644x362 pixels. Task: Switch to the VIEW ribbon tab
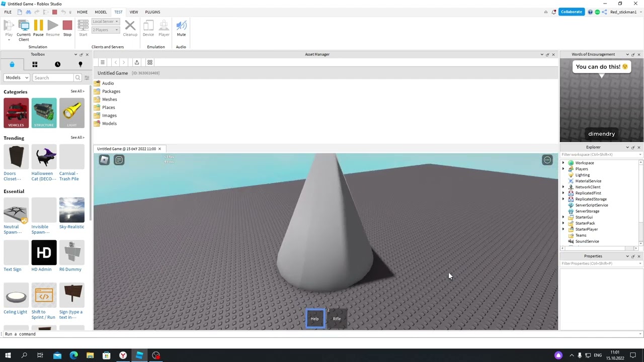133,12
